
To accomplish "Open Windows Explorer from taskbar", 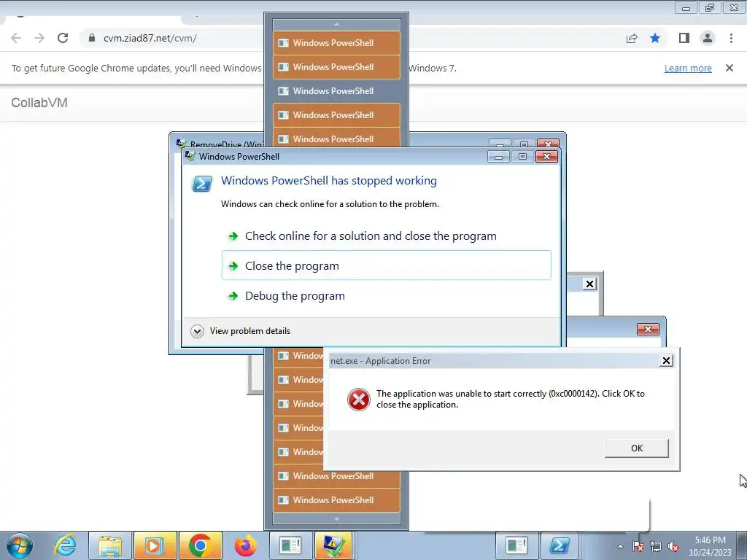I will [110, 545].
